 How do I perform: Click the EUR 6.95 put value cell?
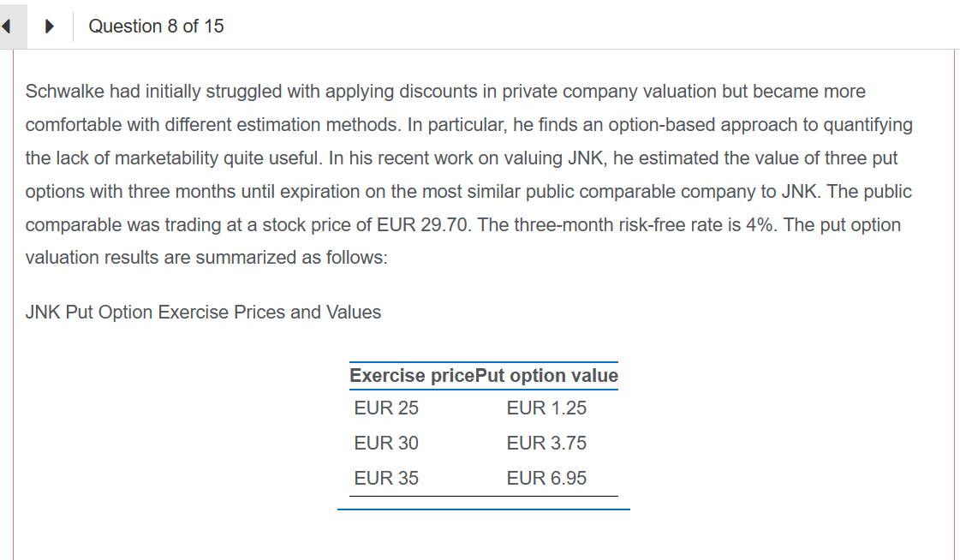(x=546, y=479)
